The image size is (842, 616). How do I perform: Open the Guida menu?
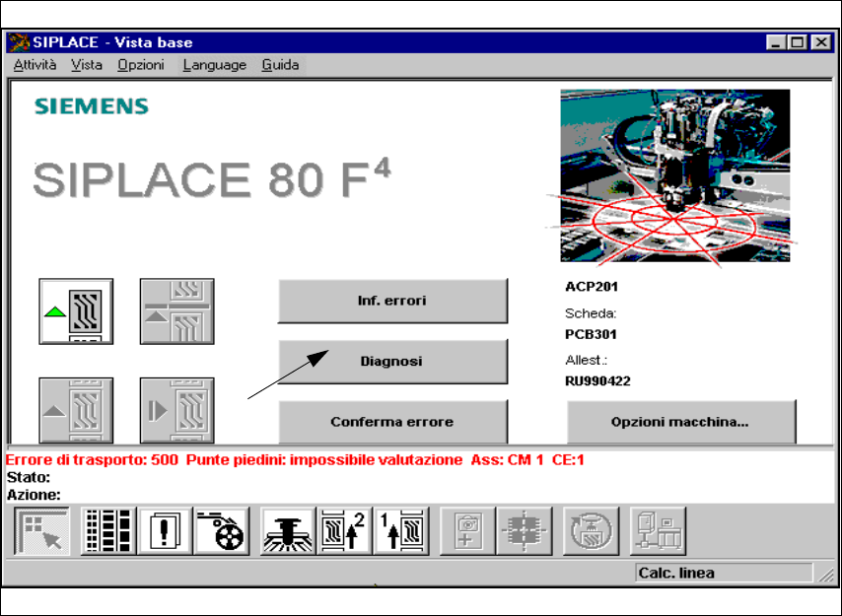click(280, 65)
